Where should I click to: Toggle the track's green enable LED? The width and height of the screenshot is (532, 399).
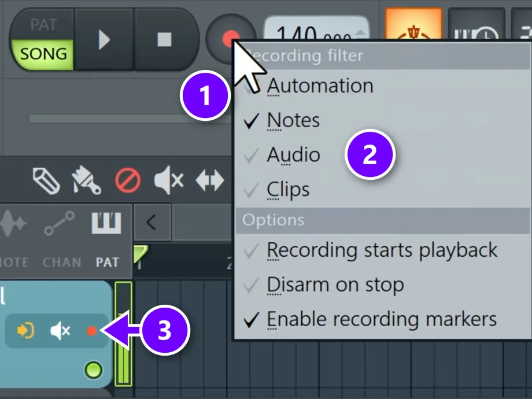point(93,370)
